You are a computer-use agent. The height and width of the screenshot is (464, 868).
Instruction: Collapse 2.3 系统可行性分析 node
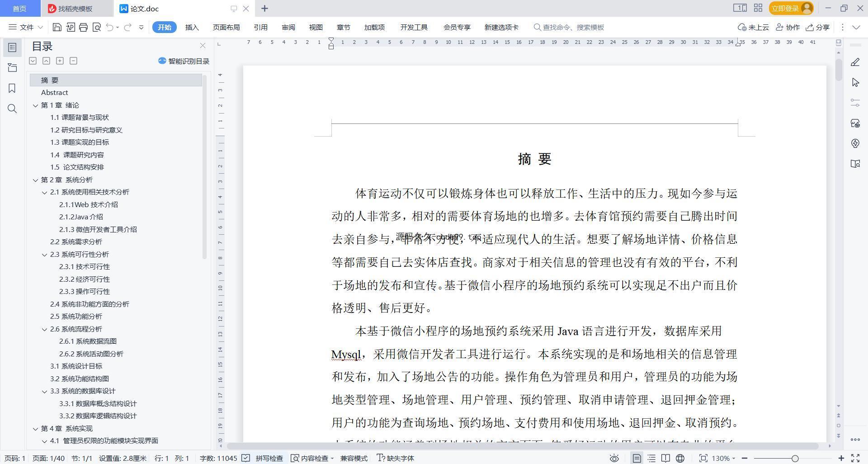(44, 255)
